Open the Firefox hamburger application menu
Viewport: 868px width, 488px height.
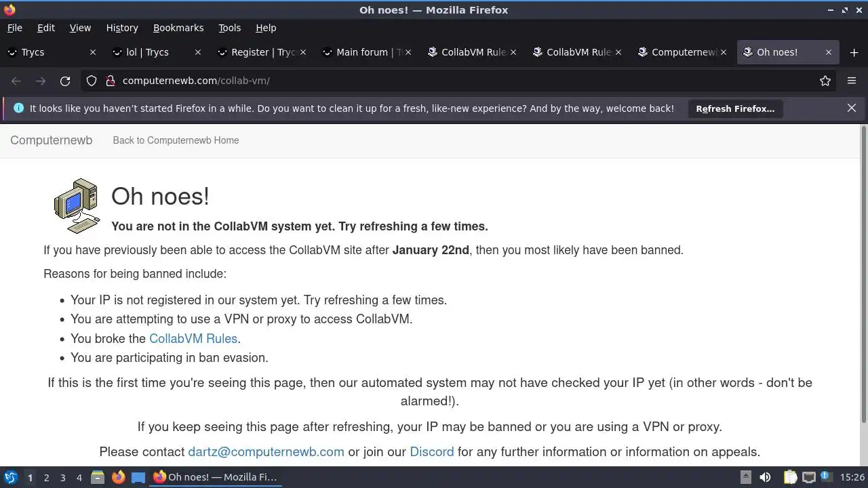852,81
